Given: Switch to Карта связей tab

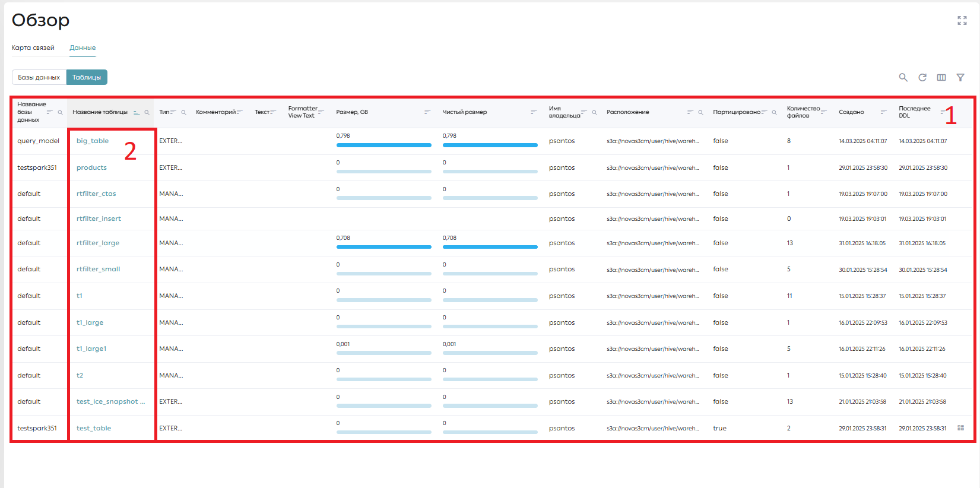Looking at the screenshot, I should click(33, 47).
